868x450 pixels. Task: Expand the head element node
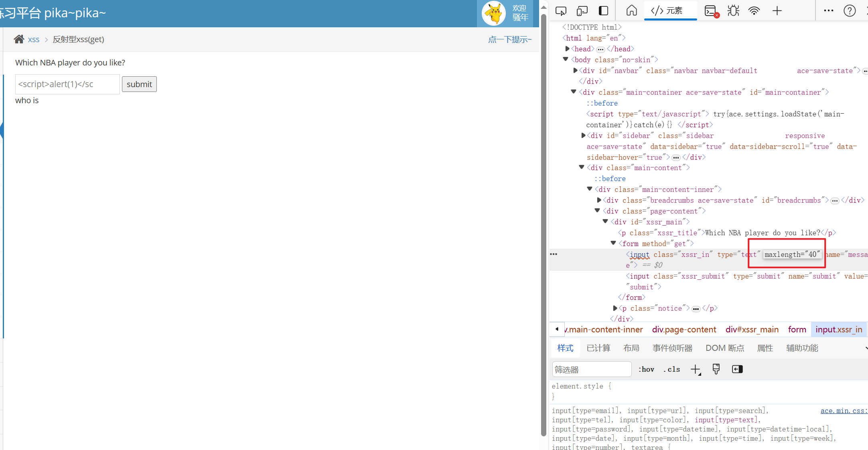click(567, 49)
